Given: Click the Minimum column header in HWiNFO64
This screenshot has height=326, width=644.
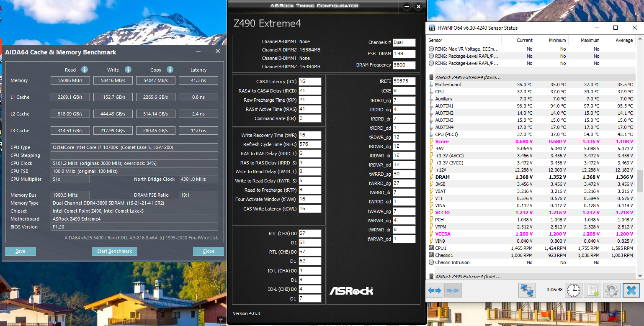Looking at the screenshot, I should coord(551,40).
